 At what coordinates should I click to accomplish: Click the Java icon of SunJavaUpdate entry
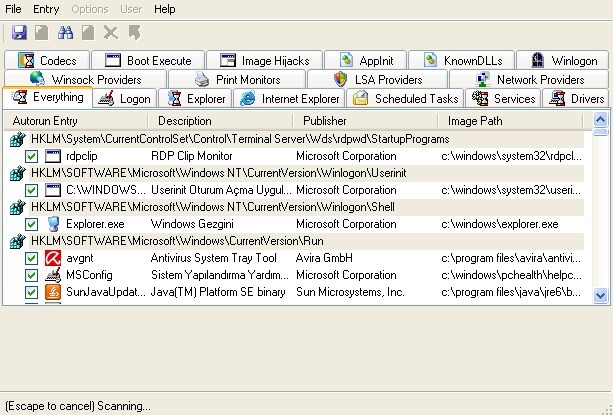(53, 292)
